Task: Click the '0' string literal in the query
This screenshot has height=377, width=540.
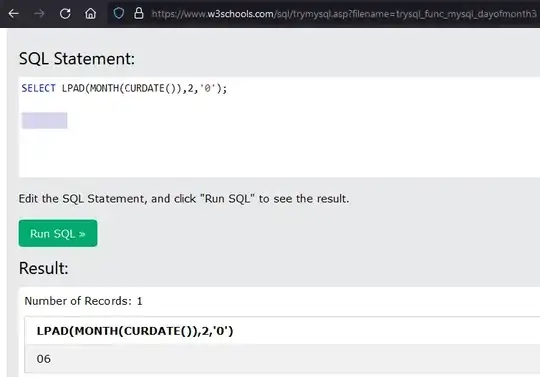Action: pyautogui.click(x=207, y=88)
